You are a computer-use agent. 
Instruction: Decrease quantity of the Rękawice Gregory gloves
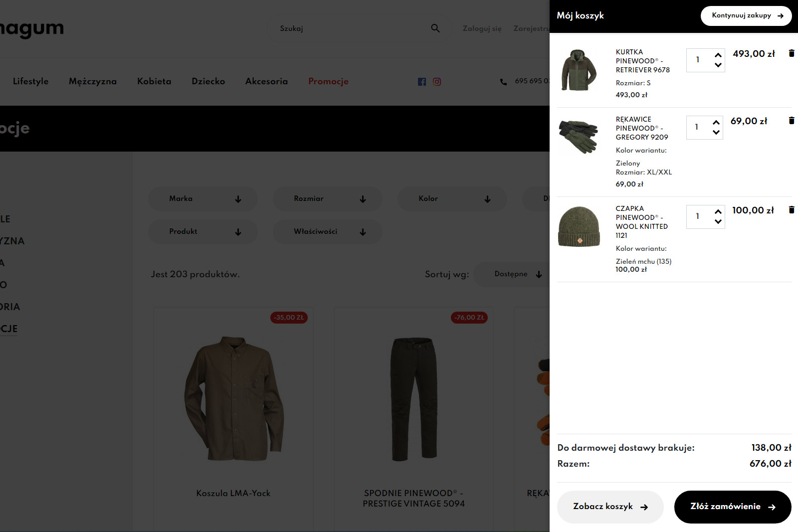(716, 132)
